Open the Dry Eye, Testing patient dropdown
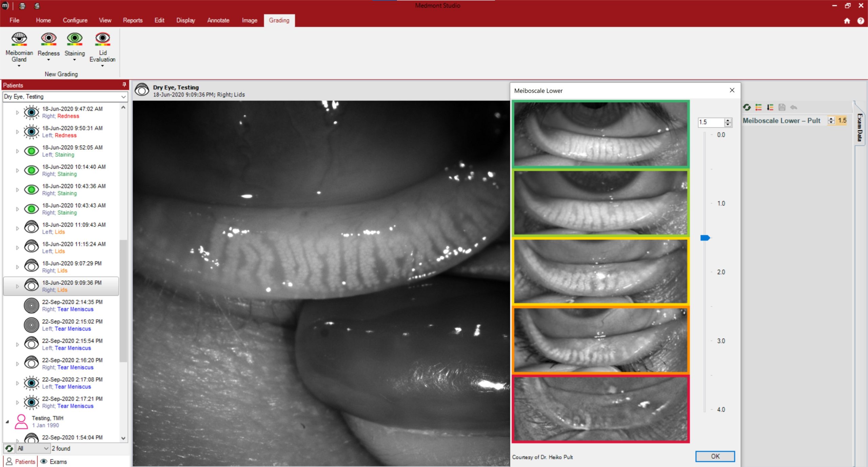This screenshot has width=868, height=467. pyautogui.click(x=123, y=97)
